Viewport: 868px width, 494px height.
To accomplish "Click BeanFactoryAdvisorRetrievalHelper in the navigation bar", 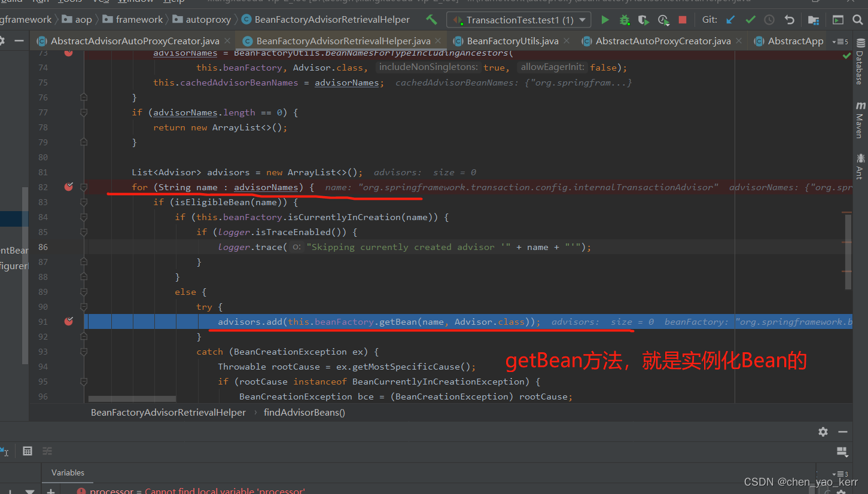I will pos(326,20).
